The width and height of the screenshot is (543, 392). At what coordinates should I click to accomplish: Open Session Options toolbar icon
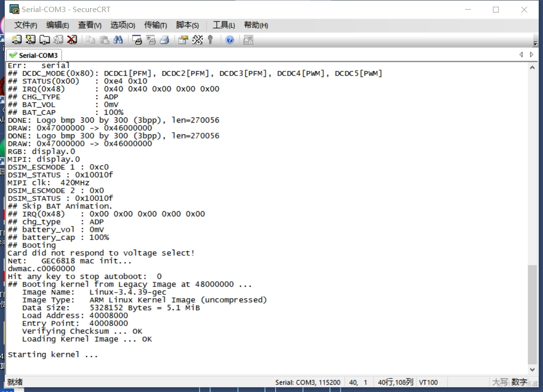click(x=183, y=40)
